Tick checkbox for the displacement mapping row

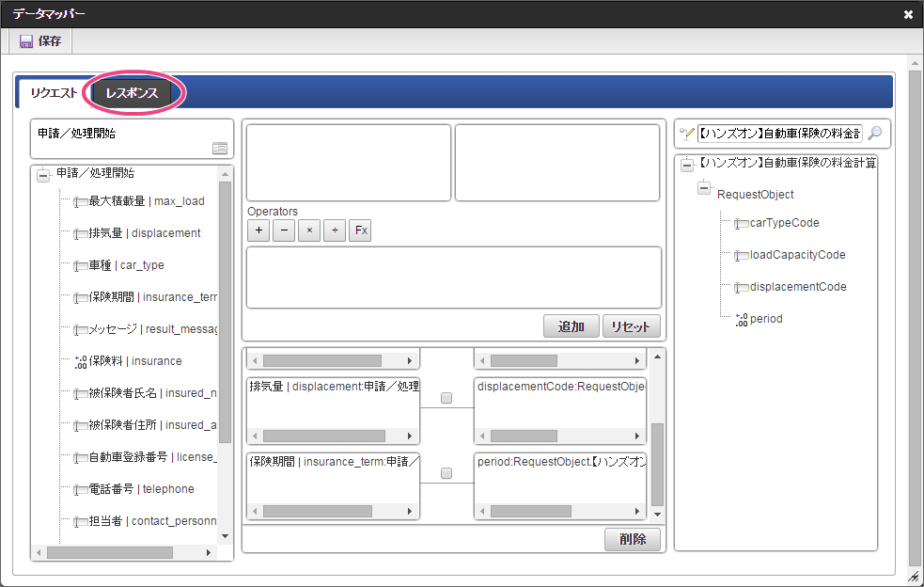tap(446, 398)
